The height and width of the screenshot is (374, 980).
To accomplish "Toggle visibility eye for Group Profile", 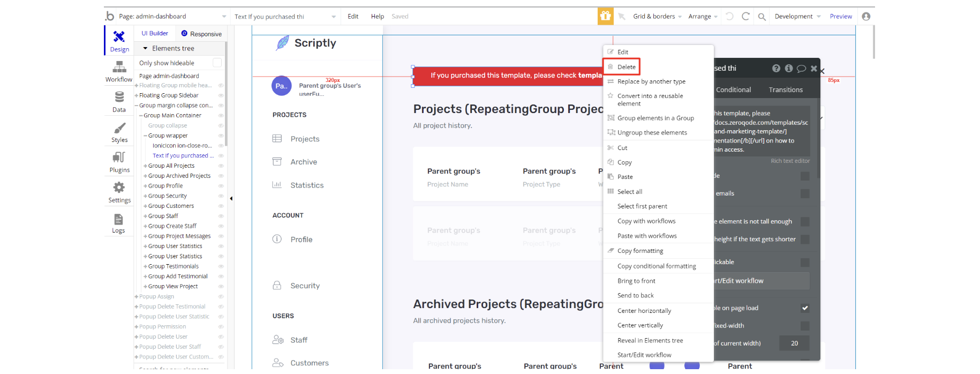I will 221,186.
